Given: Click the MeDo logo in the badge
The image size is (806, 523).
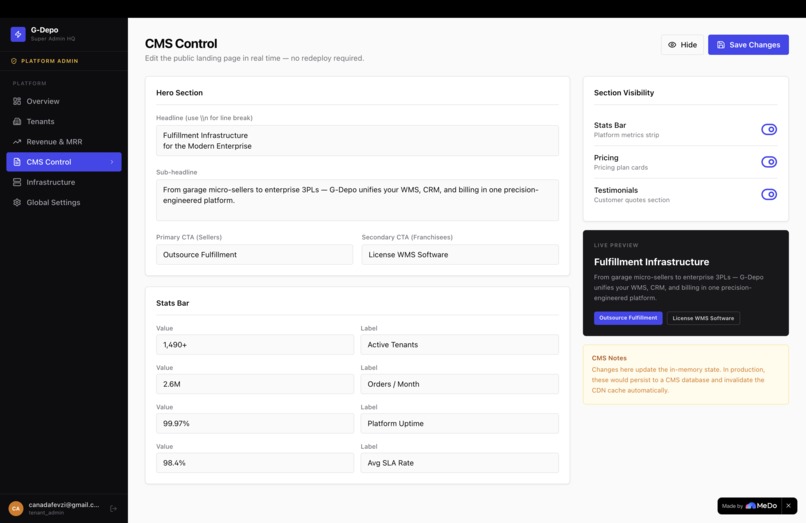Looking at the screenshot, I should [761, 506].
